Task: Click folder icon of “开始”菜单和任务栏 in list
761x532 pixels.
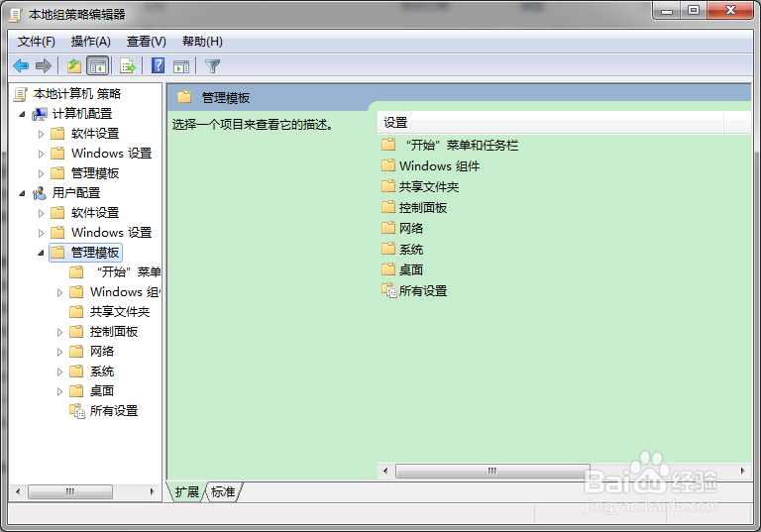Action: (x=388, y=145)
